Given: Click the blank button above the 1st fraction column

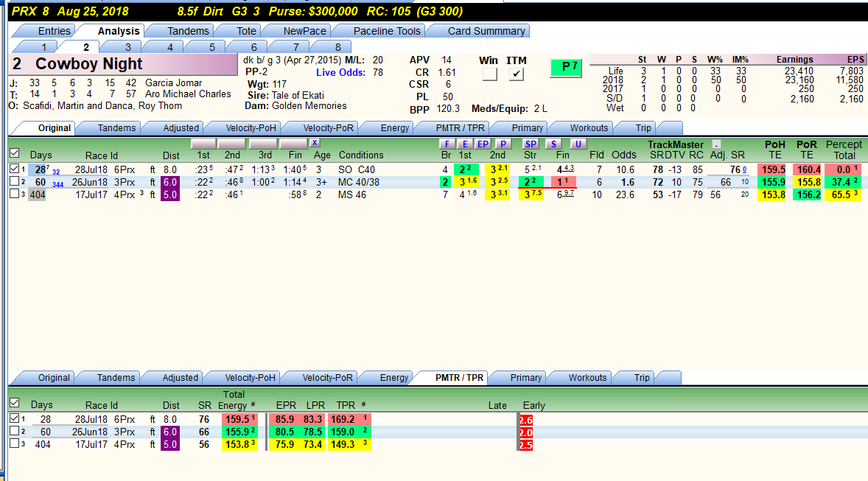Looking at the screenshot, I should 203,144.
